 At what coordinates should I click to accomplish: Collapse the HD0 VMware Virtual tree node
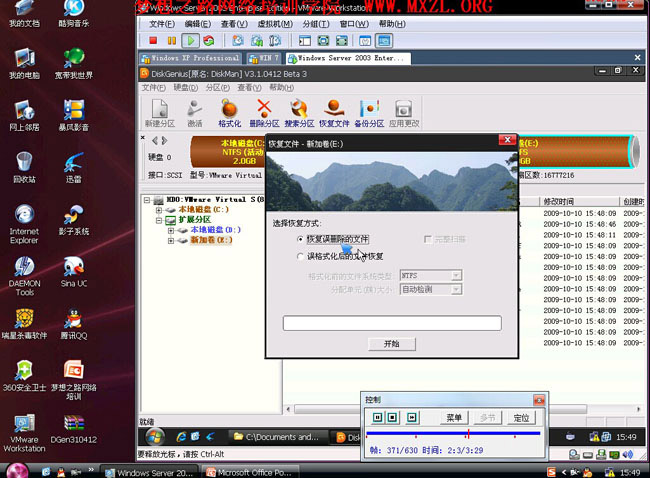(x=147, y=200)
